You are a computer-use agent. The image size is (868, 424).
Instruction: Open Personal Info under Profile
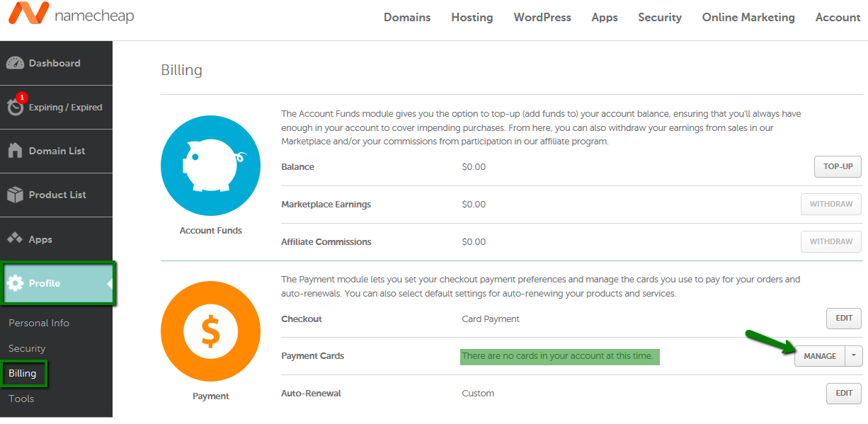click(x=39, y=323)
